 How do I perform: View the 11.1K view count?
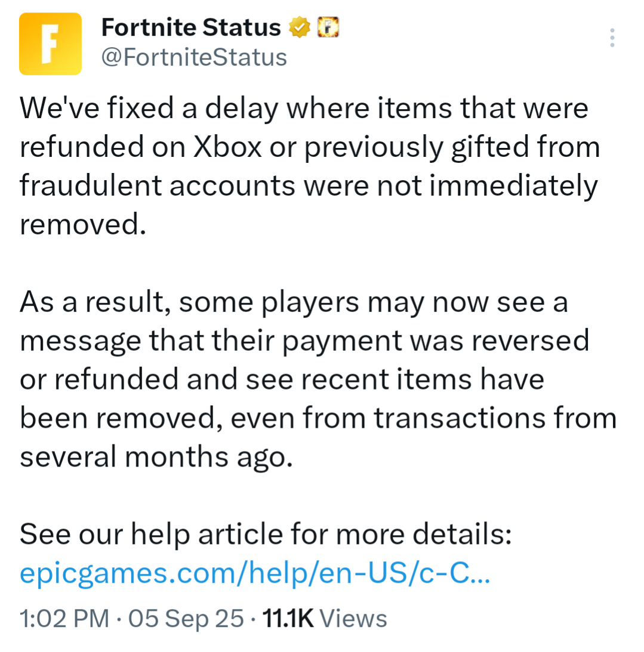click(x=288, y=618)
